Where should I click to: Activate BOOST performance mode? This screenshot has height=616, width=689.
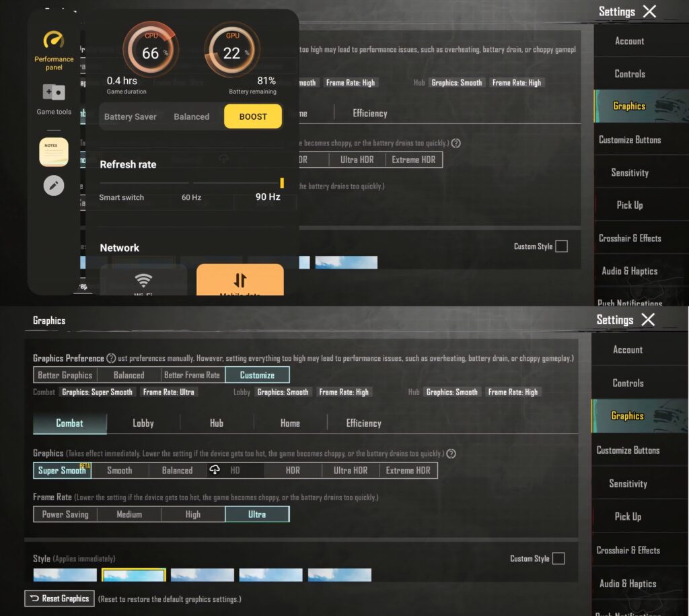[253, 116]
